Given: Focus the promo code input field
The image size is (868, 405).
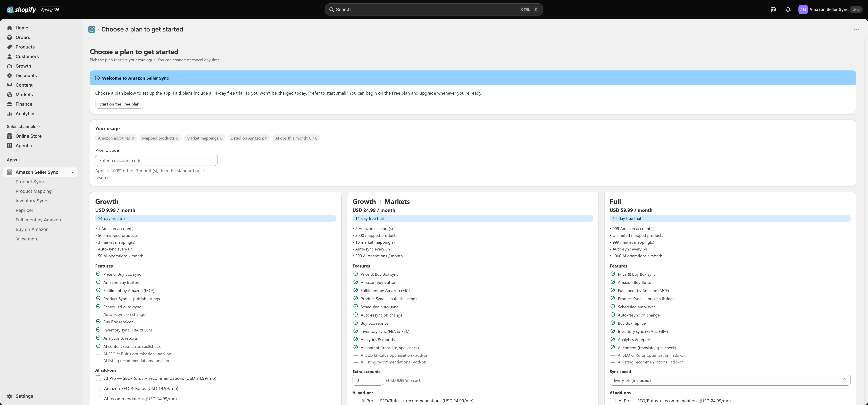Looking at the screenshot, I should tap(156, 160).
